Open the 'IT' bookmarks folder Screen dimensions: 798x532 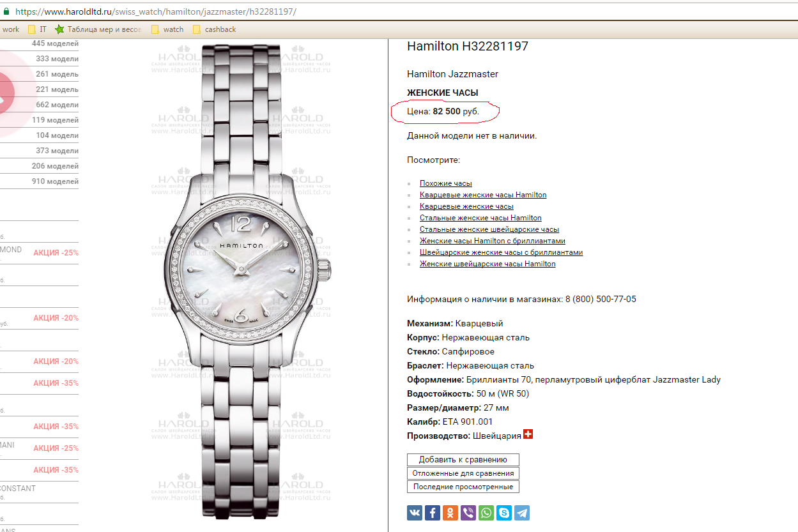37,29
